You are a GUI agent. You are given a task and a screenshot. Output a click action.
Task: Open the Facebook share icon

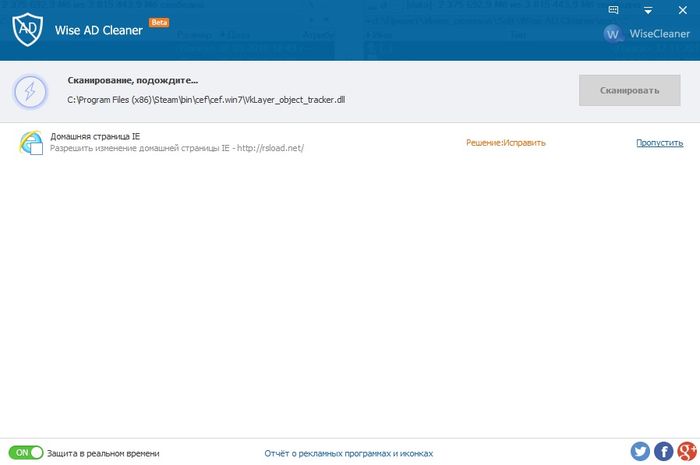pyautogui.click(x=664, y=452)
